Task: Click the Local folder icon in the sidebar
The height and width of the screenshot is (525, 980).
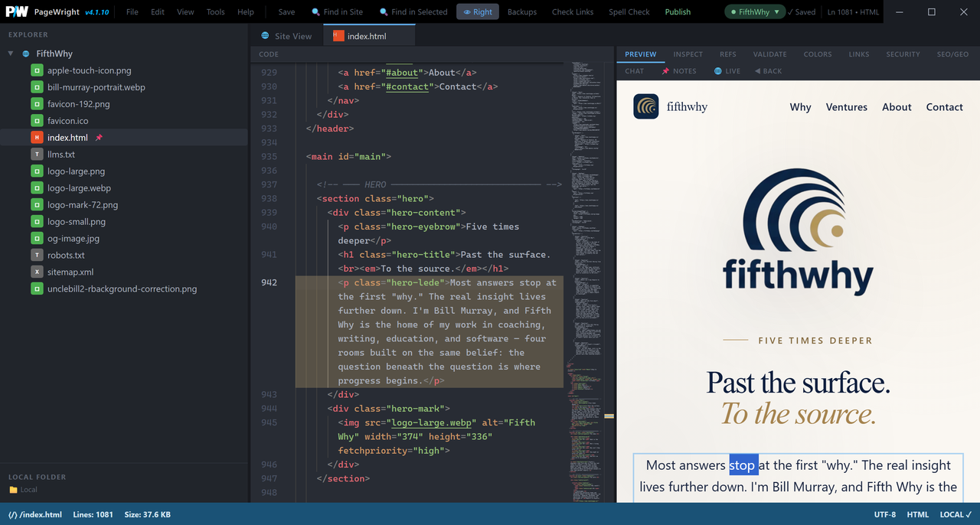Action: [x=13, y=490]
